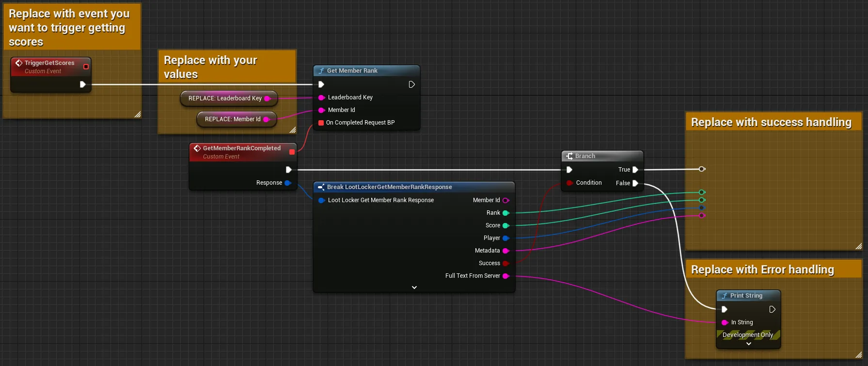Viewport: 868px width, 366px height.
Task: Click the blue Player reroute node in success handling
Action: coord(702,208)
